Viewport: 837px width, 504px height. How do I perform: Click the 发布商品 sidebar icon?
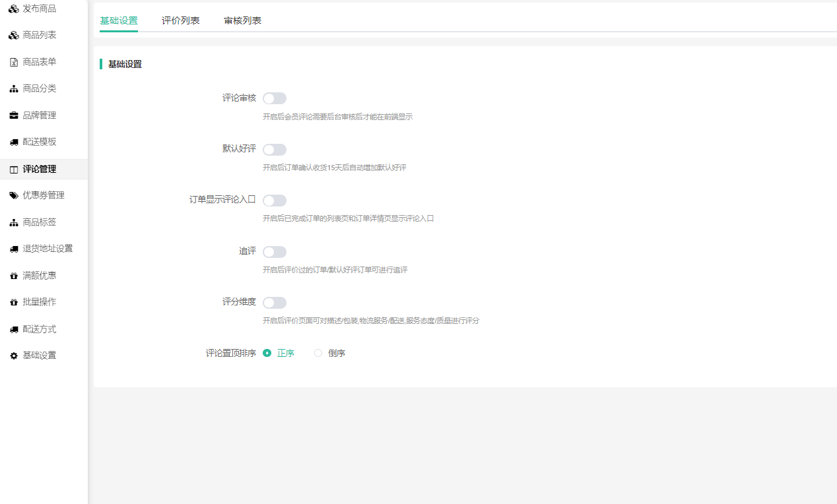click(14, 9)
